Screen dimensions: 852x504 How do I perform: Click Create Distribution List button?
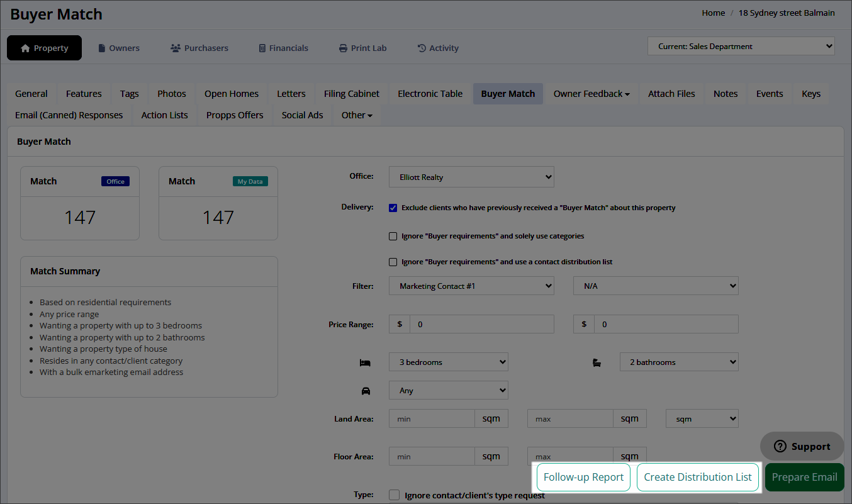pyautogui.click(x=698, y=477)
